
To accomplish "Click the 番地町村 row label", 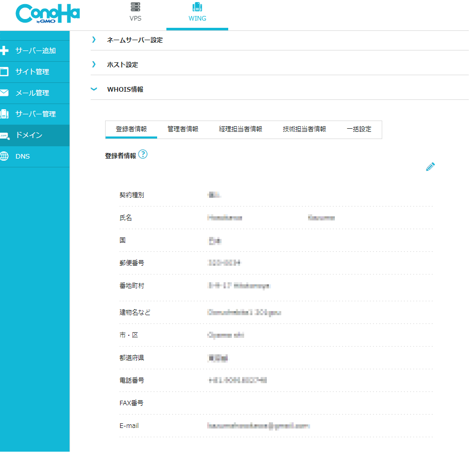I will 132,286.
